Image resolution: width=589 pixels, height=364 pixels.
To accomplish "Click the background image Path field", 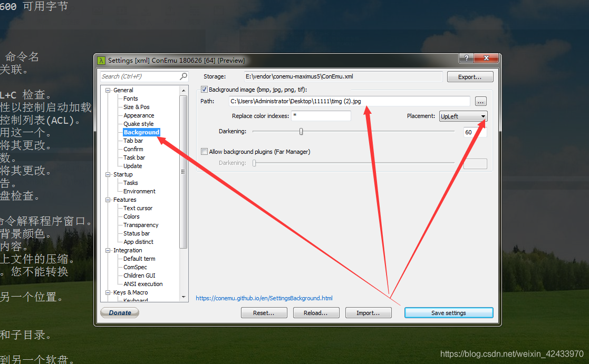I will coord(350,101).
